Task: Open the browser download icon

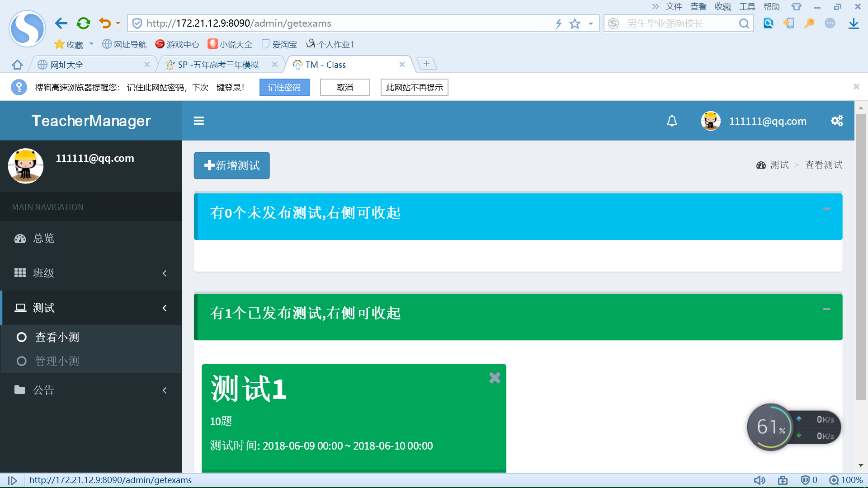Action: pos(854,23)
